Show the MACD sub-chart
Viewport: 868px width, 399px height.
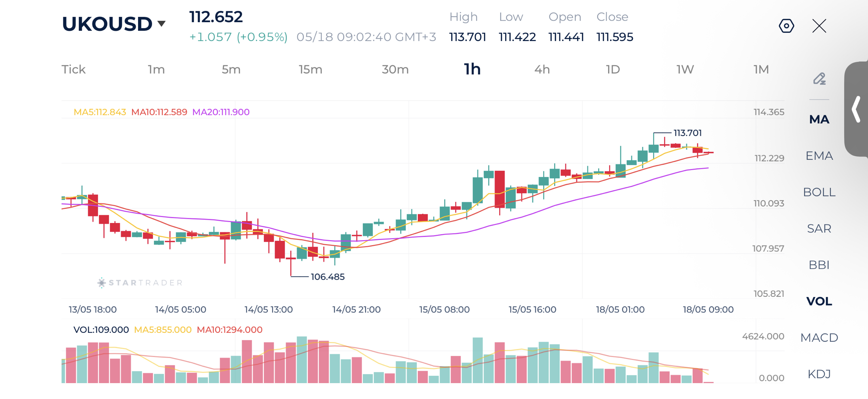click(x=819, y=338)
